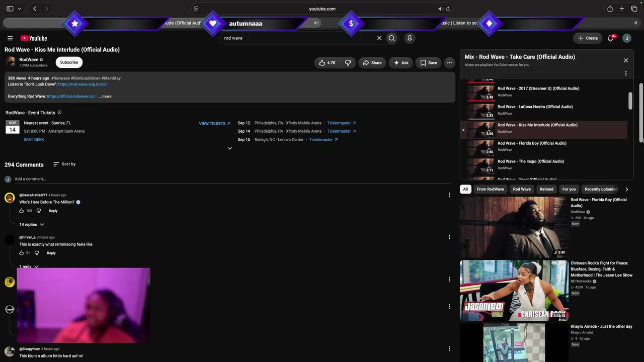Play "The Inspo" from the Mix playlist

(544, 165)
